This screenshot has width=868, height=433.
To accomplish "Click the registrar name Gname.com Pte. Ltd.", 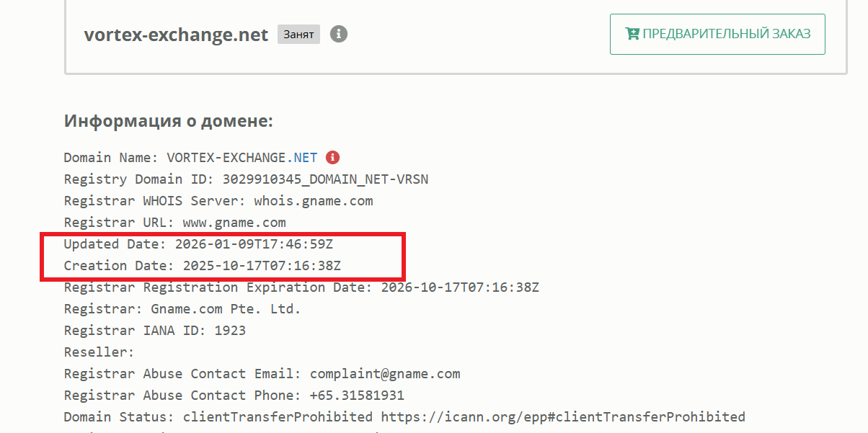I will (226, 308).
